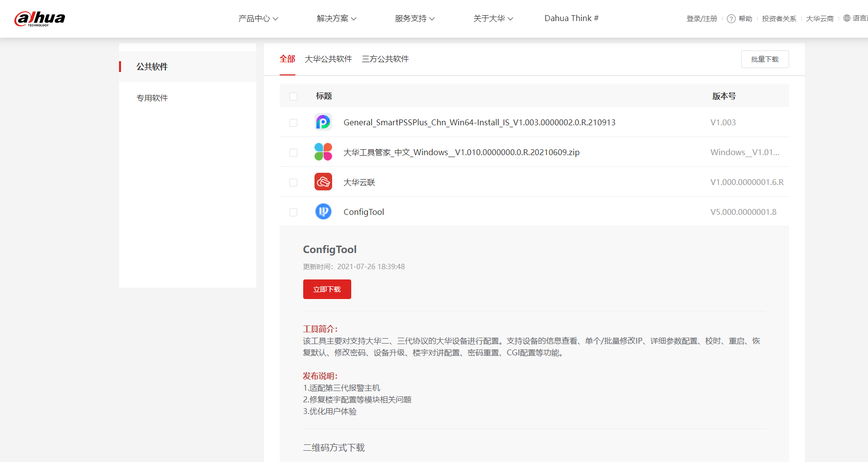Click release note 3.优化用户体验
Screen dimensions: 868x462
point(330,411)
